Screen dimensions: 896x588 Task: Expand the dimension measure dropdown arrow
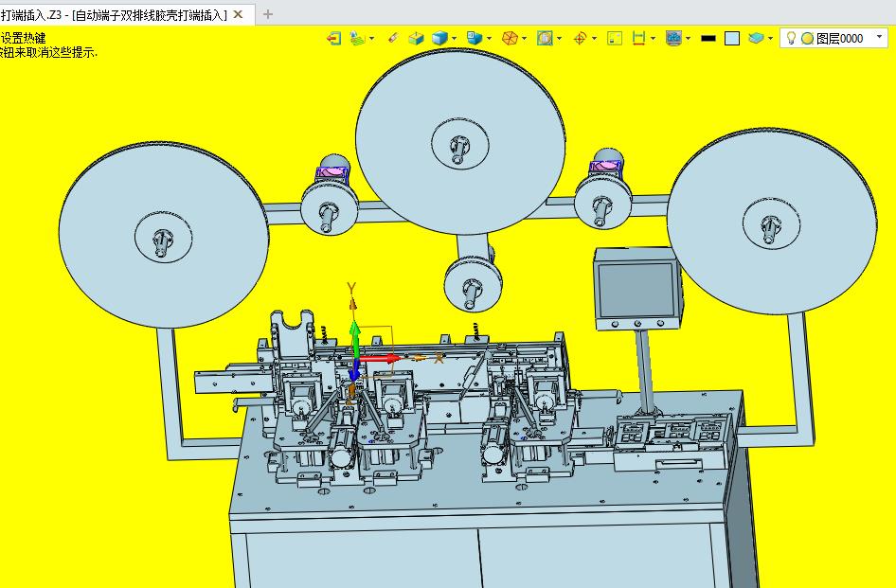tap(654, 38)
